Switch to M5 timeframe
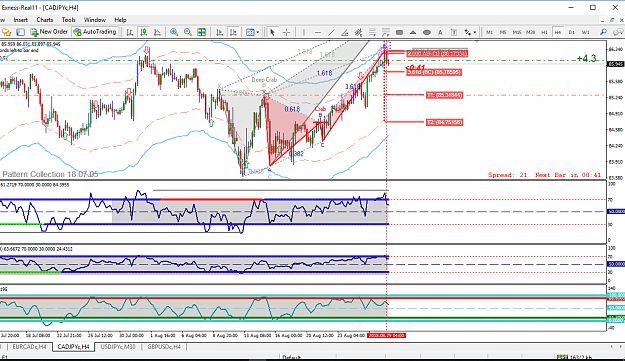 click(x=503, y=32)
